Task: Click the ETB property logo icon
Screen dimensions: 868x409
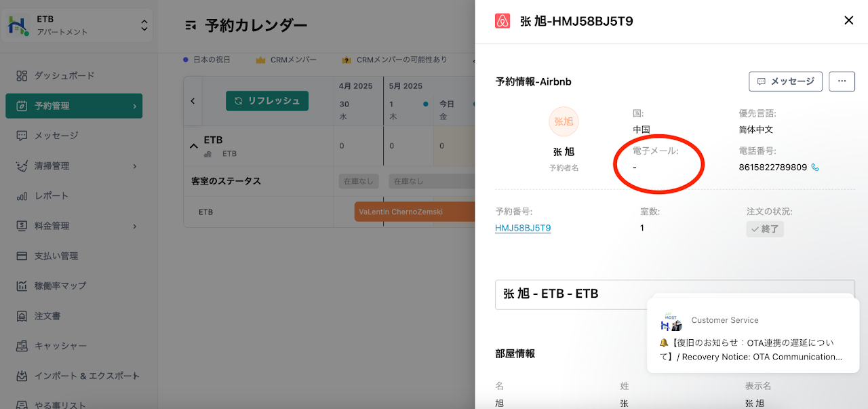Action: [16, 26]
